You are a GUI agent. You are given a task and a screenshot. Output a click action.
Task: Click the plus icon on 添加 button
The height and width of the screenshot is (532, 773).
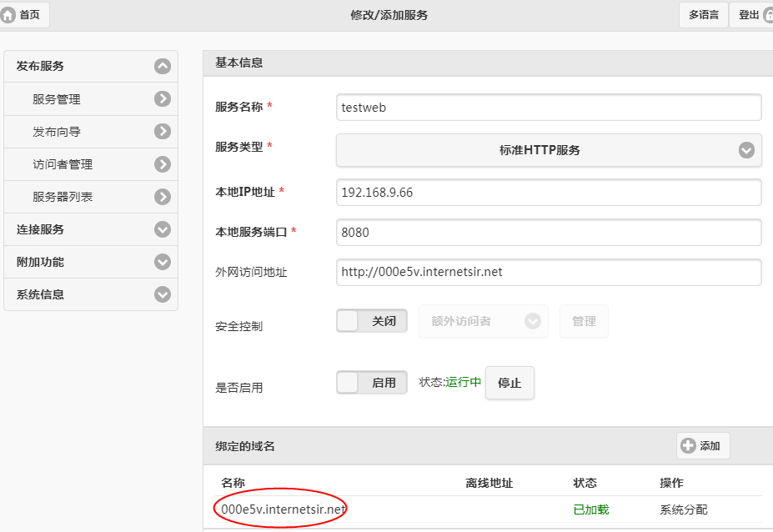tap(688, 446)
